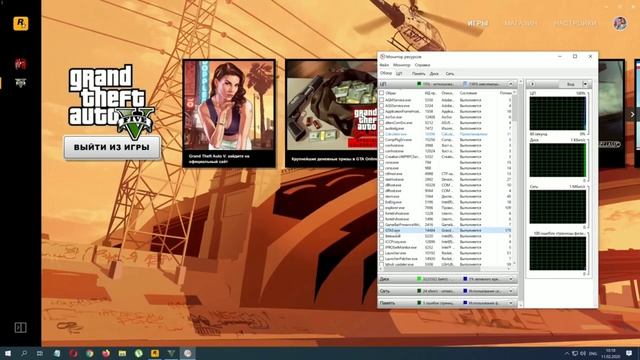Select the explorer.exe process row
The image size is (640, 360).
coord(445,208)
